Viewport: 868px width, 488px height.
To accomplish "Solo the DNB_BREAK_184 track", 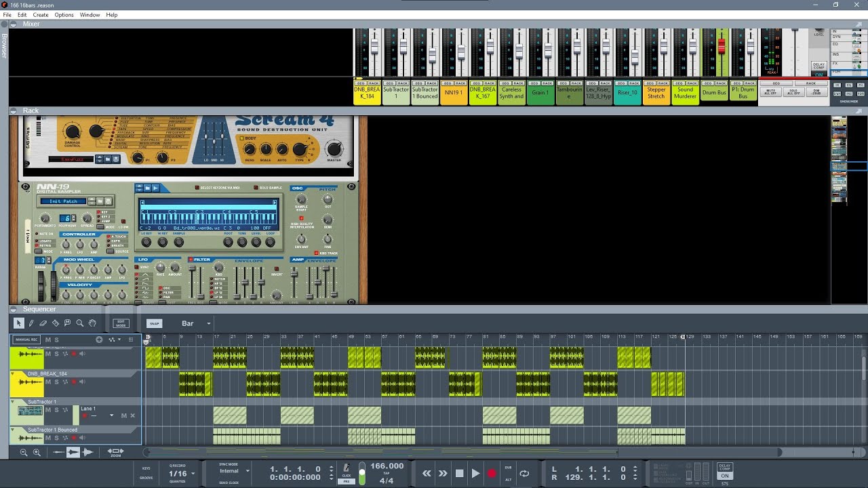I will click(57, 382).
